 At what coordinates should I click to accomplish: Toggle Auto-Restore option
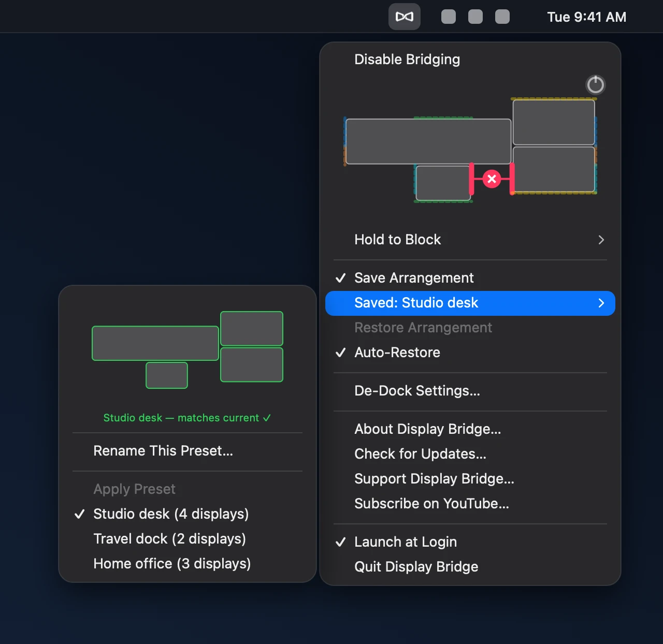(470, 353)
